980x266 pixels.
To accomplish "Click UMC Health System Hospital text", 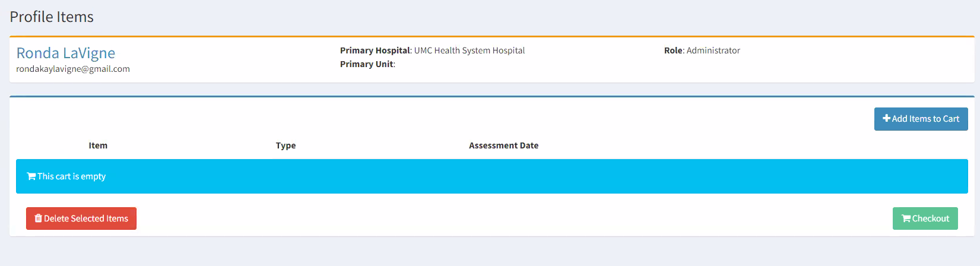I will [x=470, y=50].
